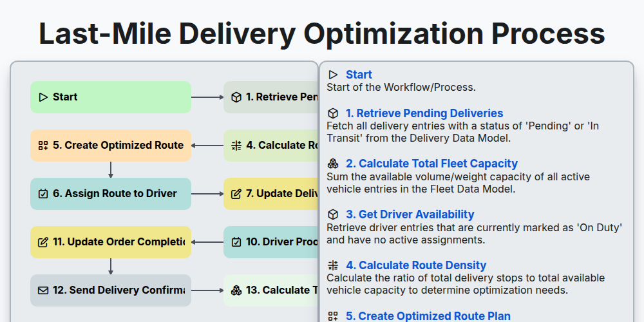
Task: Click the calendar-check icon in node 10 Driver
Action: click(236, 242)
